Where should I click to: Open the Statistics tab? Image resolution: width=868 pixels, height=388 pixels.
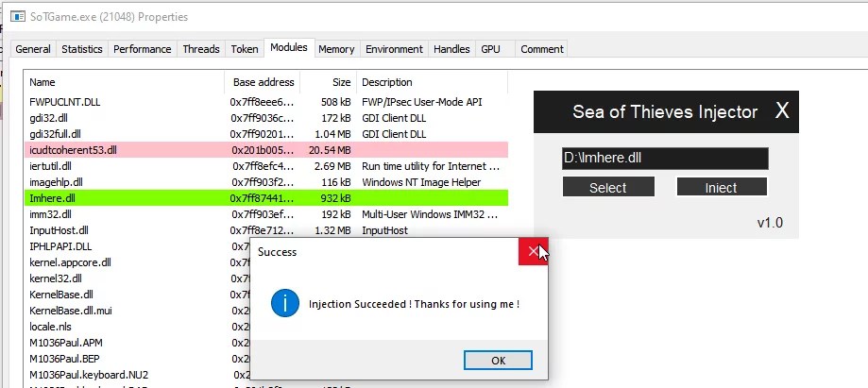[82, 49]
